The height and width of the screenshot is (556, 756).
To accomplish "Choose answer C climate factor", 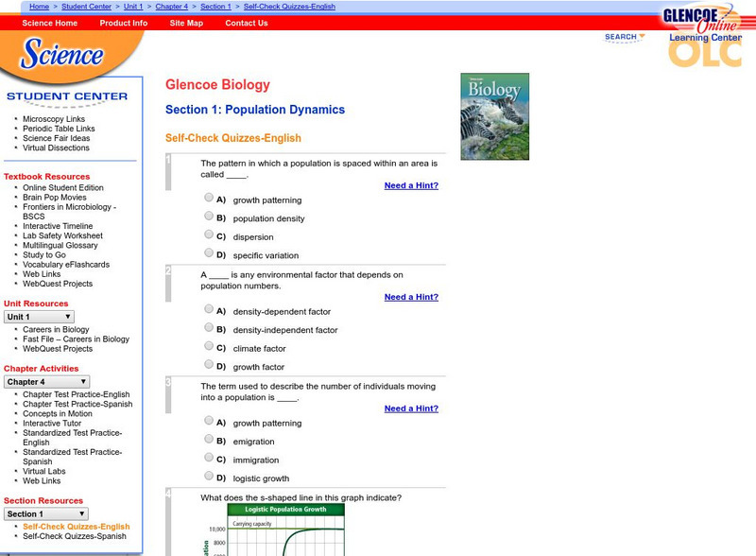I will coord(209,345).
